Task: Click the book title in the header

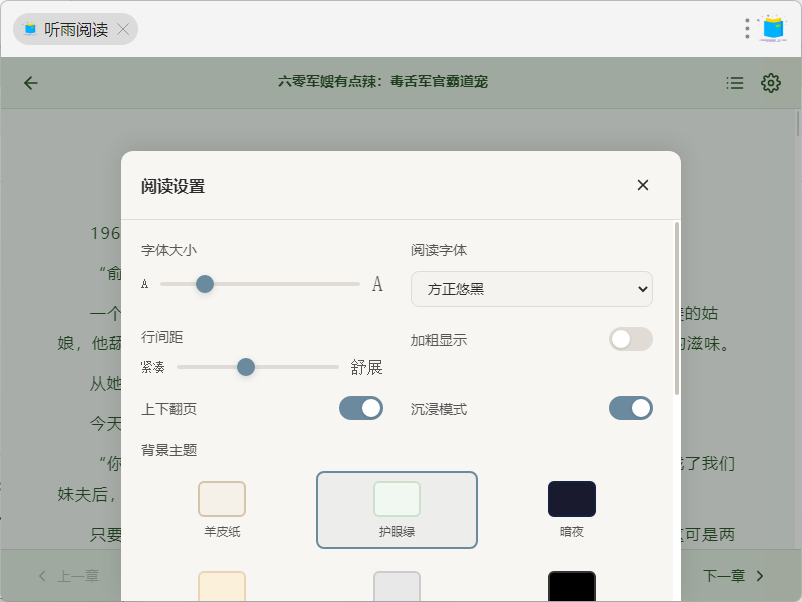Action: [383, 81]
